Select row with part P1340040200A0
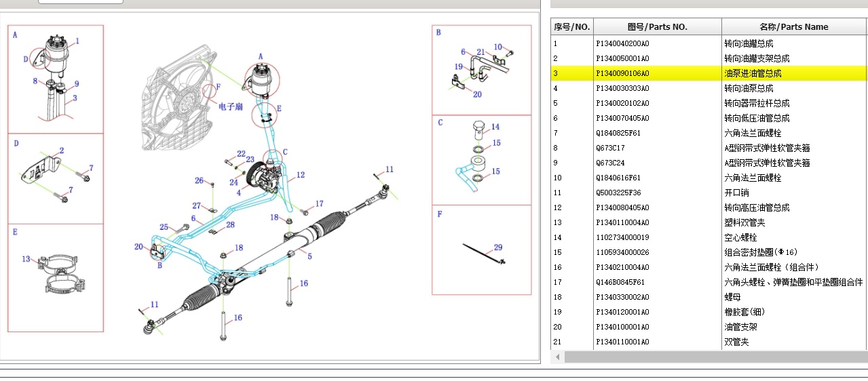868x381 pixels. click(709, 43)
